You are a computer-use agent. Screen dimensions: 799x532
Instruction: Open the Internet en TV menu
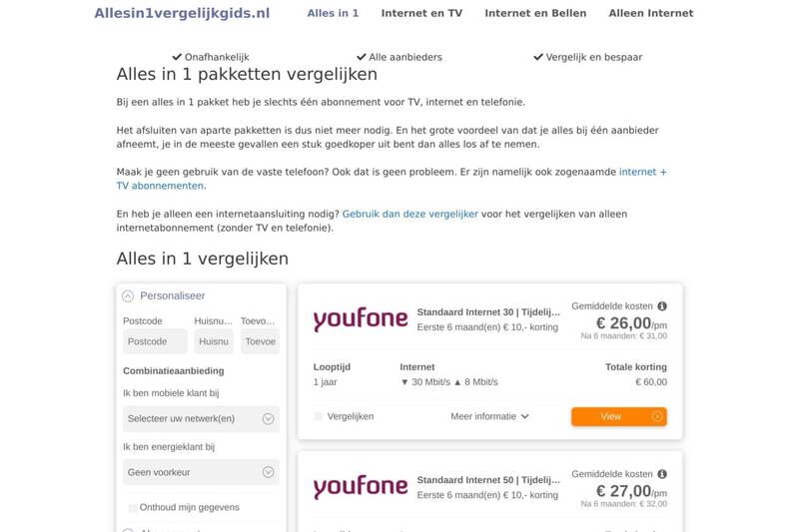pyautogui.click(x=421, y=13)
